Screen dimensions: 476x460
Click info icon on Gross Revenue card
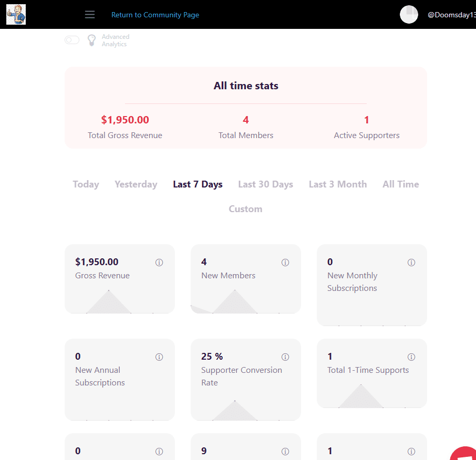point(159,263)
